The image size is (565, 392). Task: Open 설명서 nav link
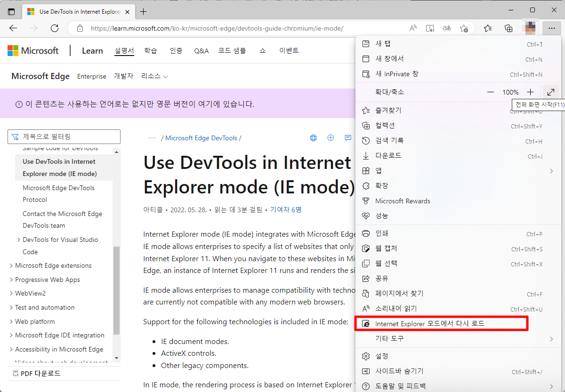tap(124, 51)
